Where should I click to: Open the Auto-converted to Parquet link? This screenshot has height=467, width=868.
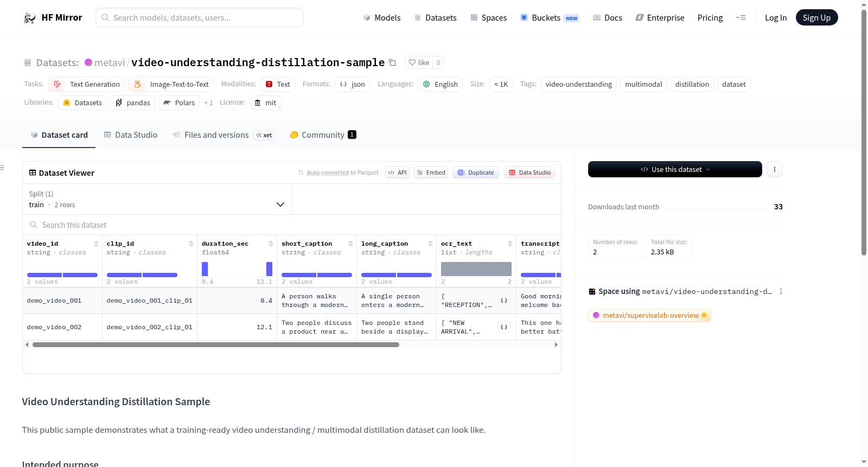click(328, 172)
